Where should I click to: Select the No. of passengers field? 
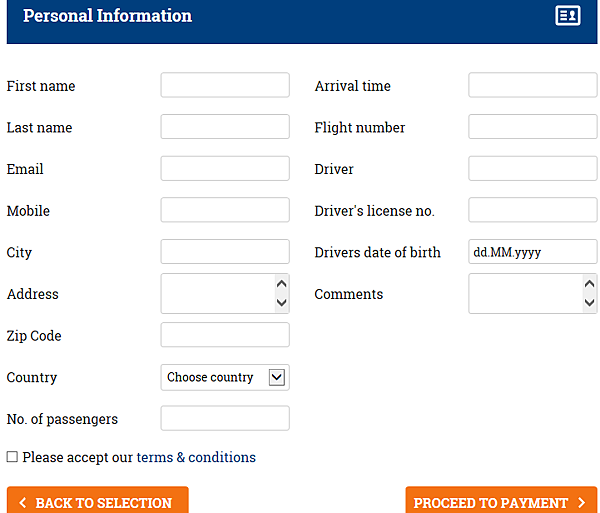[225, 418]
